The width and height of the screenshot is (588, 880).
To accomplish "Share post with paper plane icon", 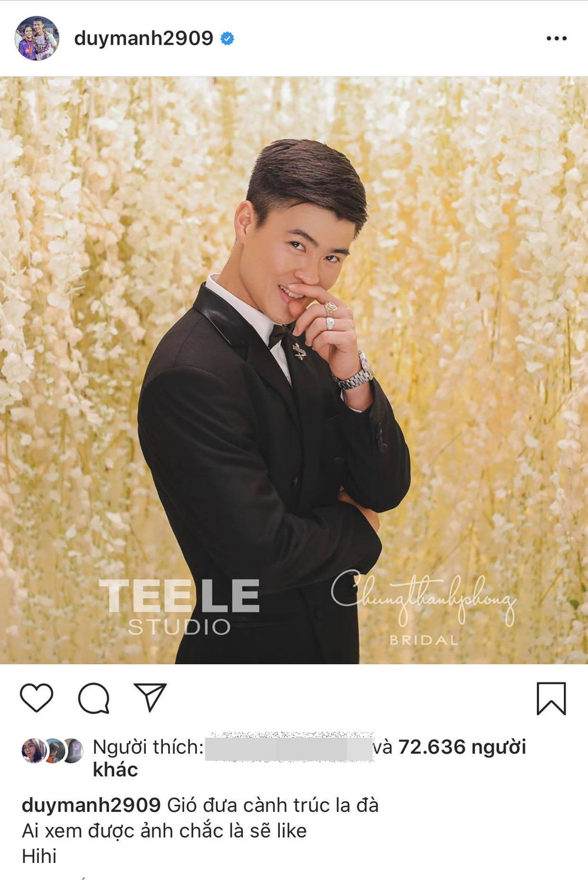I will (151, 697).
